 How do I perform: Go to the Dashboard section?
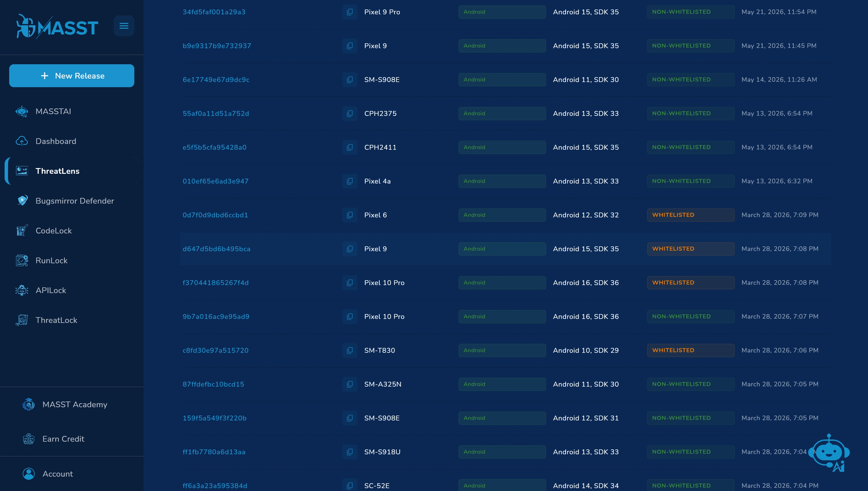(71, 141)
